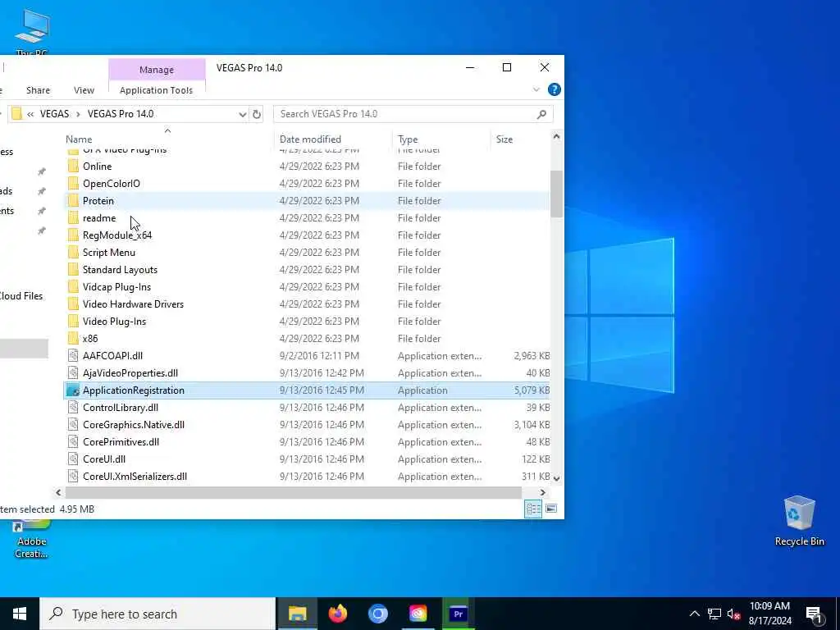840x630 pixels.
Task: Click the vertical scrollbar thumb
Action: (556, 194)
